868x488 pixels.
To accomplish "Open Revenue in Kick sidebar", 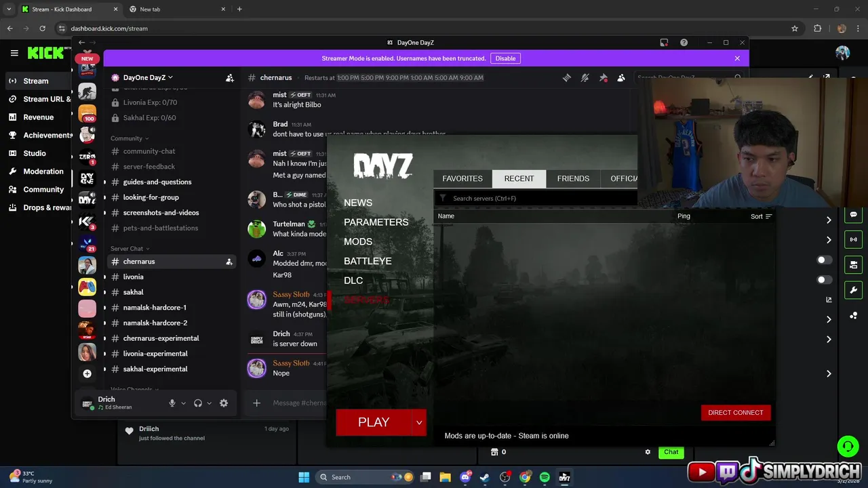I will (x=38, y=117).
